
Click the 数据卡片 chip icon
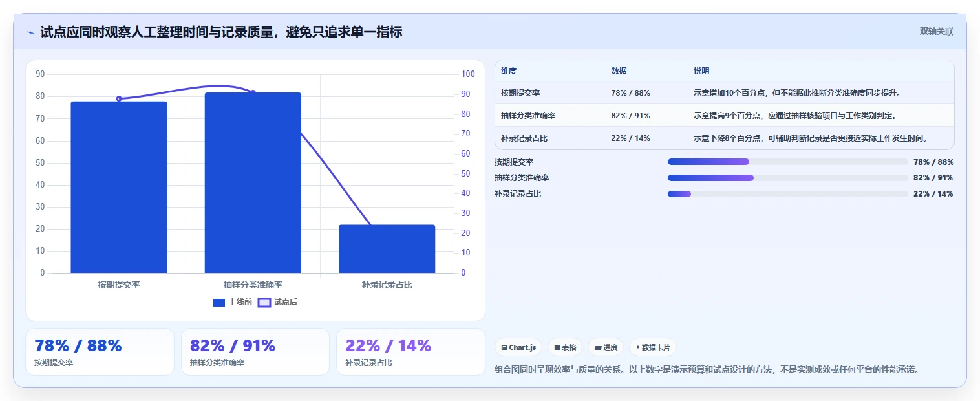pyautogui.click(x=637, y=347)
